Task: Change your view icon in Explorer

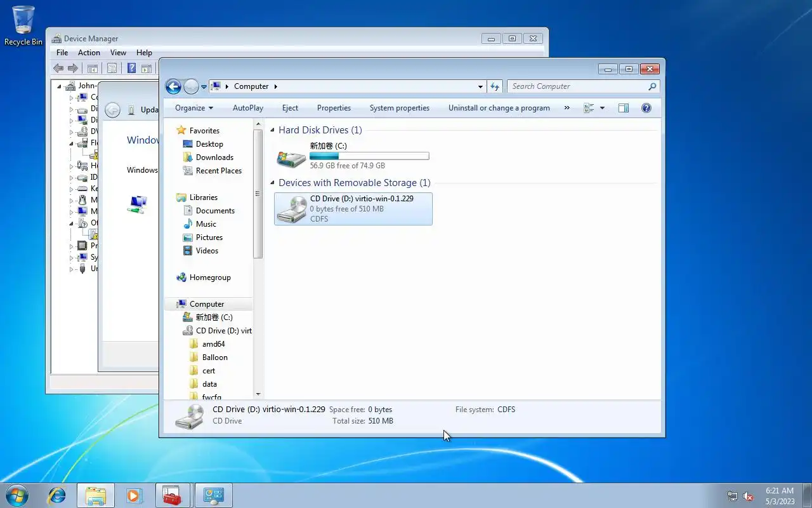Action: (x=589, y=108)
